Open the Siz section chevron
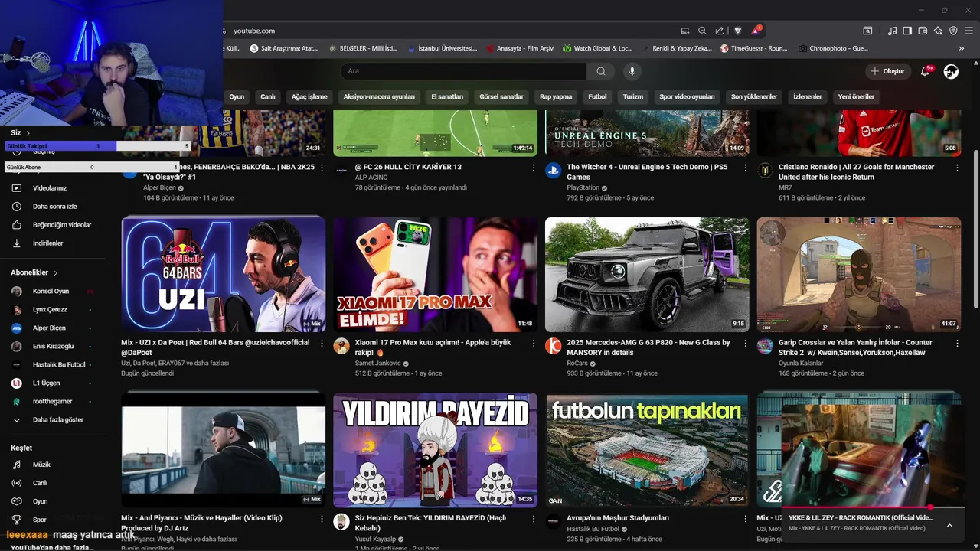 (28, 133)
